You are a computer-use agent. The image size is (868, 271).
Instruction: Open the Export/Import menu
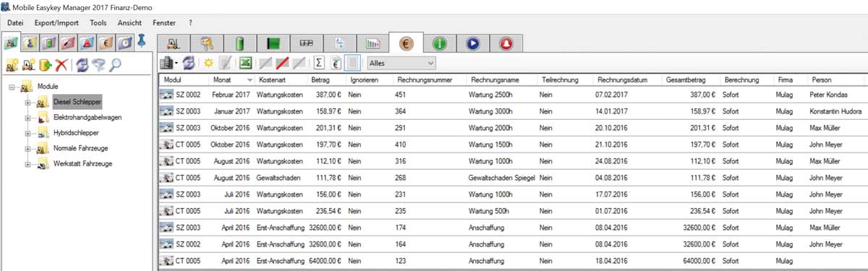(56, 23)
